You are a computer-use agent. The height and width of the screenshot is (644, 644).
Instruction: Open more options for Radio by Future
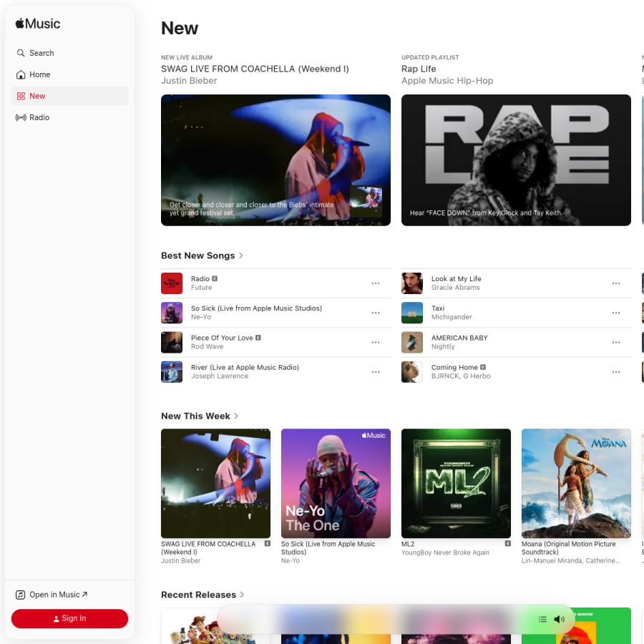click(x=376, y=283)
